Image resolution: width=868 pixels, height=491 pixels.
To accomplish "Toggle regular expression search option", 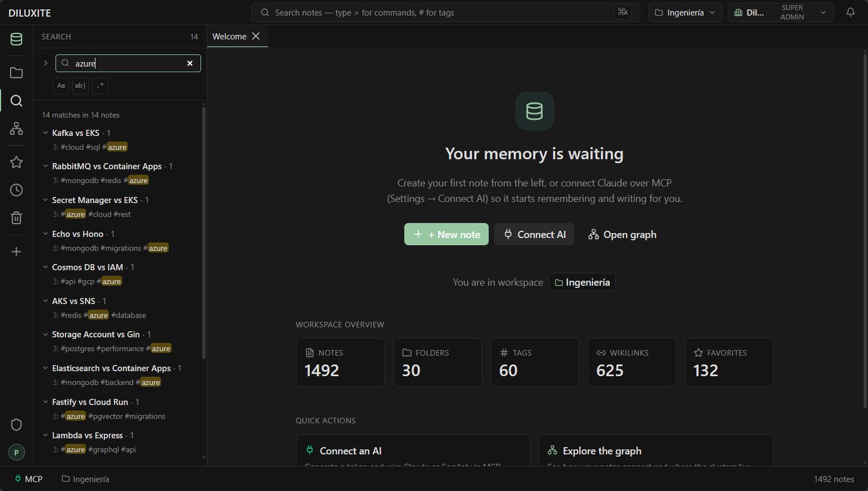I will coord(100,86).
